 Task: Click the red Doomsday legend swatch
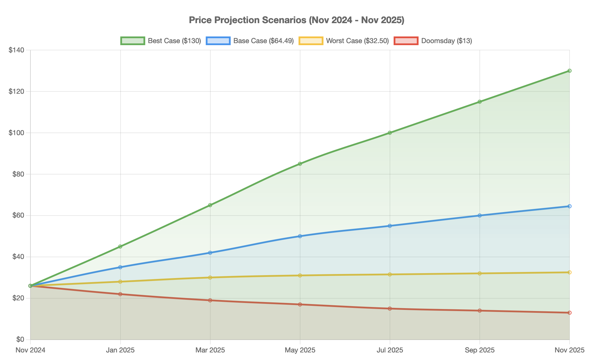point(406,41)
